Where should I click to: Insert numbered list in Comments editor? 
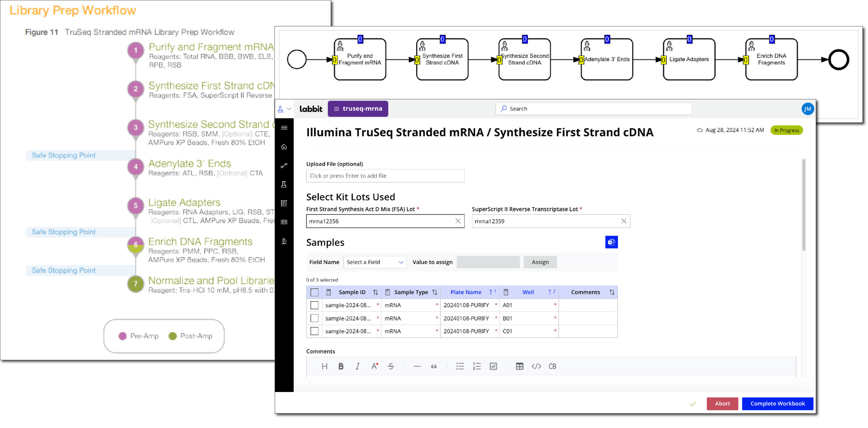pyautogui.click(x=477, y=366)
